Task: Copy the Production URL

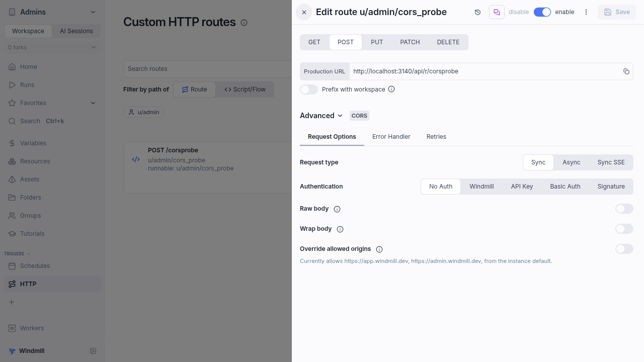Action: coord(626,71)
